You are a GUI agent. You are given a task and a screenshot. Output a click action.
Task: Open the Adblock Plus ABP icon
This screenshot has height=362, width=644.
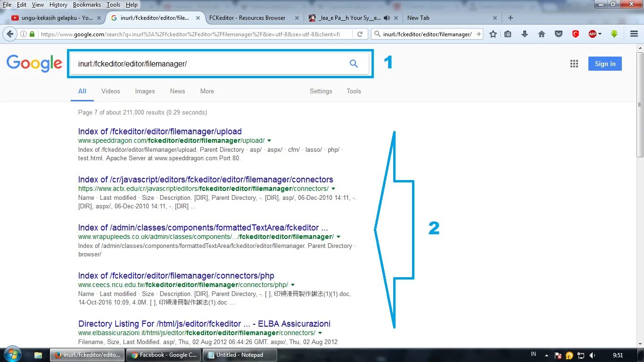[x=593, y=34]
